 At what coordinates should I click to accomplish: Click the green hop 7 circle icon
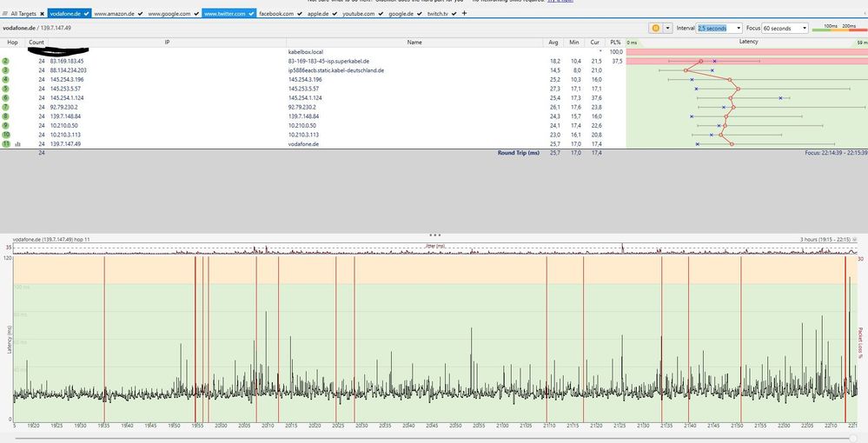(x=6, y=108)
